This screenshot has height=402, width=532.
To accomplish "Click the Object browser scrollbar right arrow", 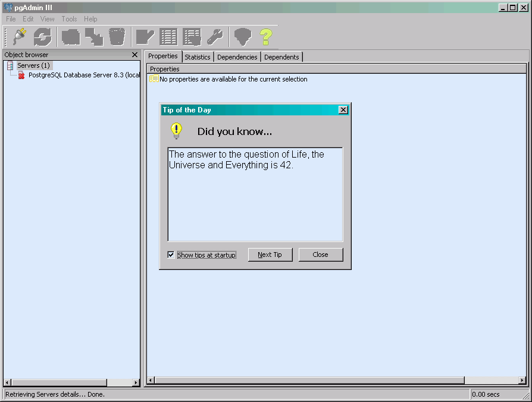I will pos(136,382).
